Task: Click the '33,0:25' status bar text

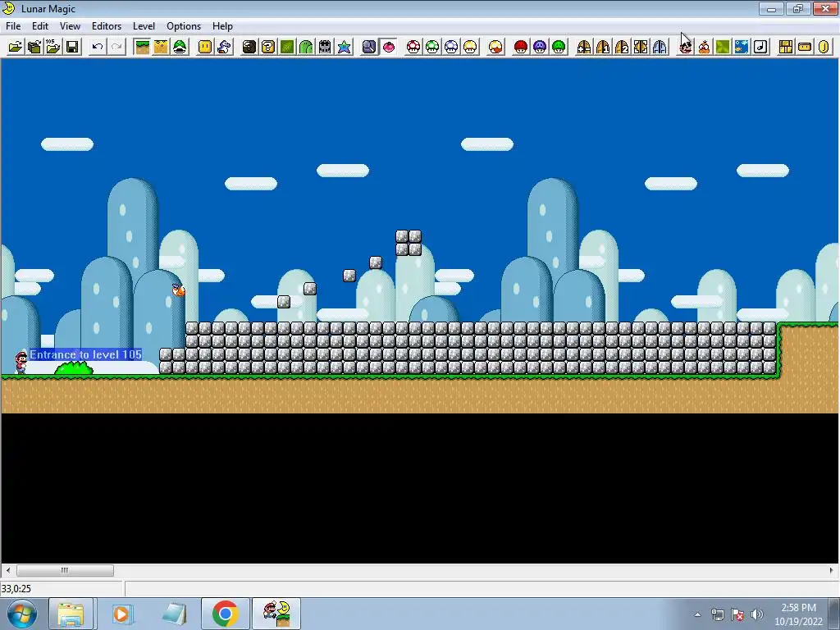Action: pyautogui.click(x=16, y=589)
